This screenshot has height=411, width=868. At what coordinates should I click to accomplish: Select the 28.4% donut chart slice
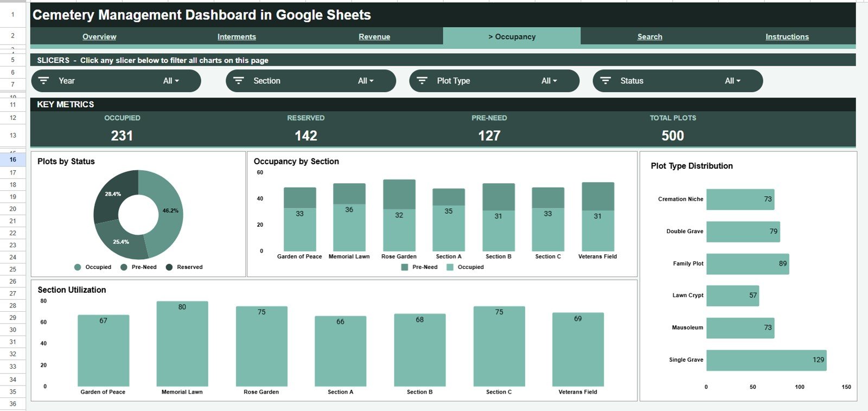pyautogui.click(x=114, y=195)
